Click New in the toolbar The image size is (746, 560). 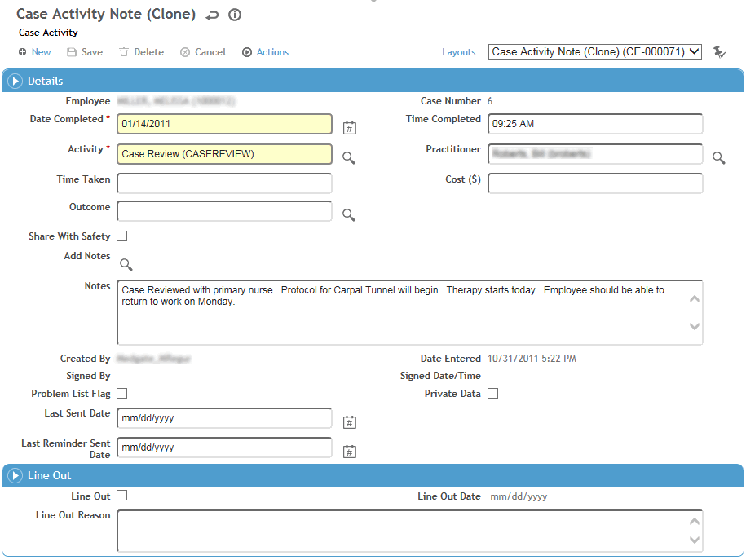pos(35,52)
